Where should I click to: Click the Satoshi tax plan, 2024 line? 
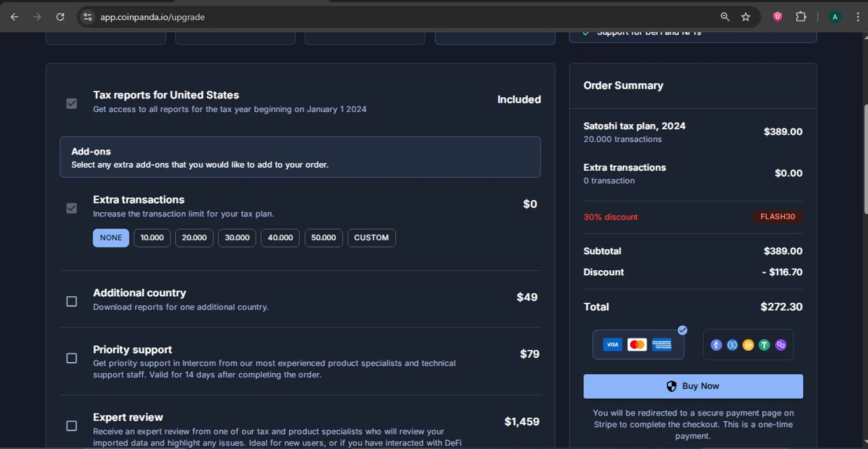634,126
